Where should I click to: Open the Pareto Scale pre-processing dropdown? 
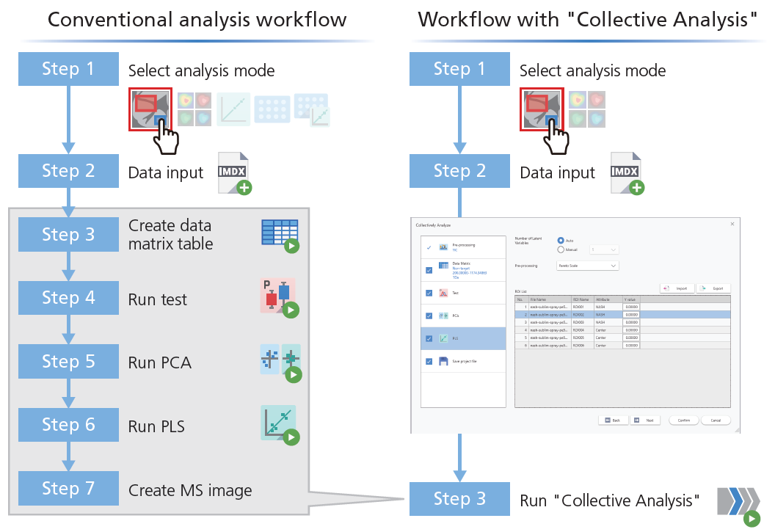588,266
